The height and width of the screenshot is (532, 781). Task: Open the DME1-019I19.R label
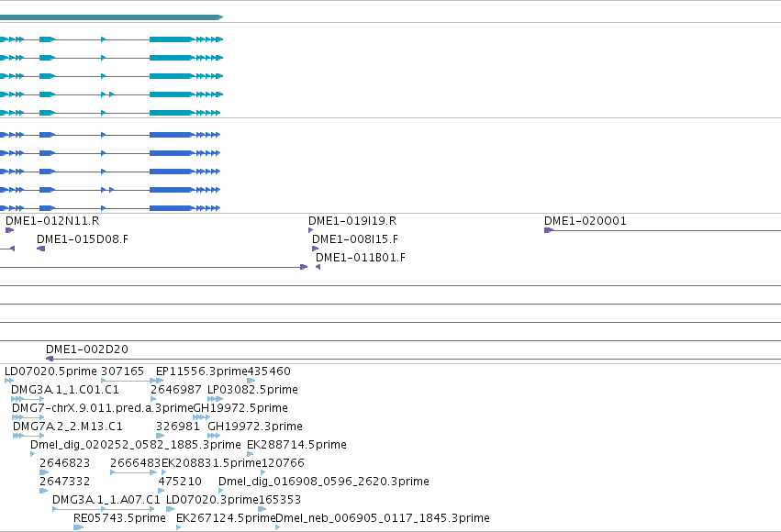tap(352, 221)
